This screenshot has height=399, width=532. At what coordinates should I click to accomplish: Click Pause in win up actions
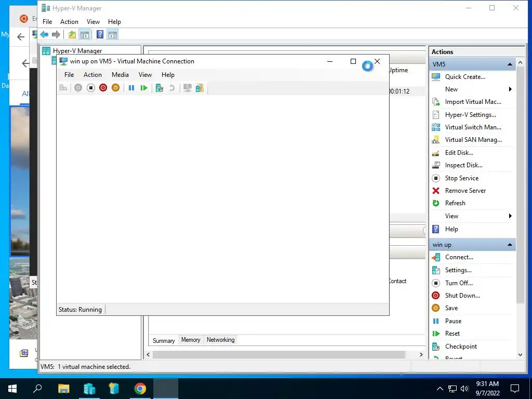(x=453, y=321)
